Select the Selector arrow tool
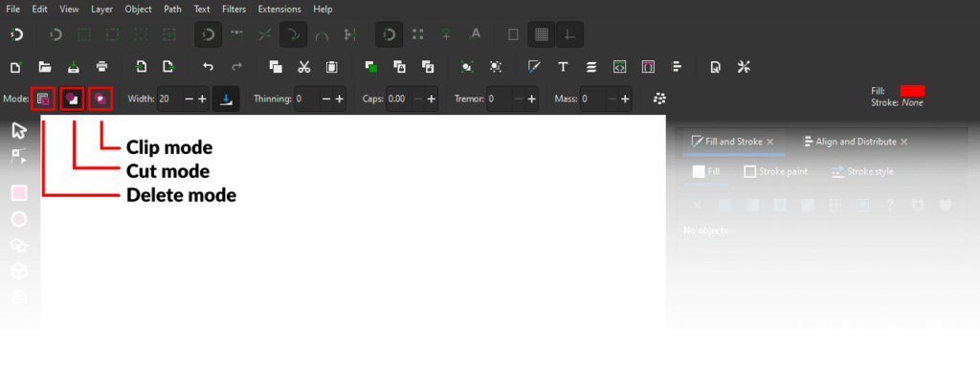 point(19,131)
